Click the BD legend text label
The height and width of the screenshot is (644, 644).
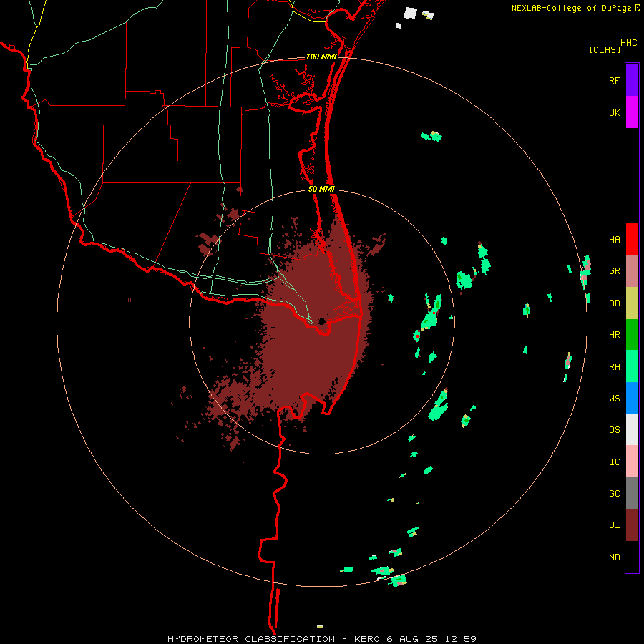tap(614, 303)
